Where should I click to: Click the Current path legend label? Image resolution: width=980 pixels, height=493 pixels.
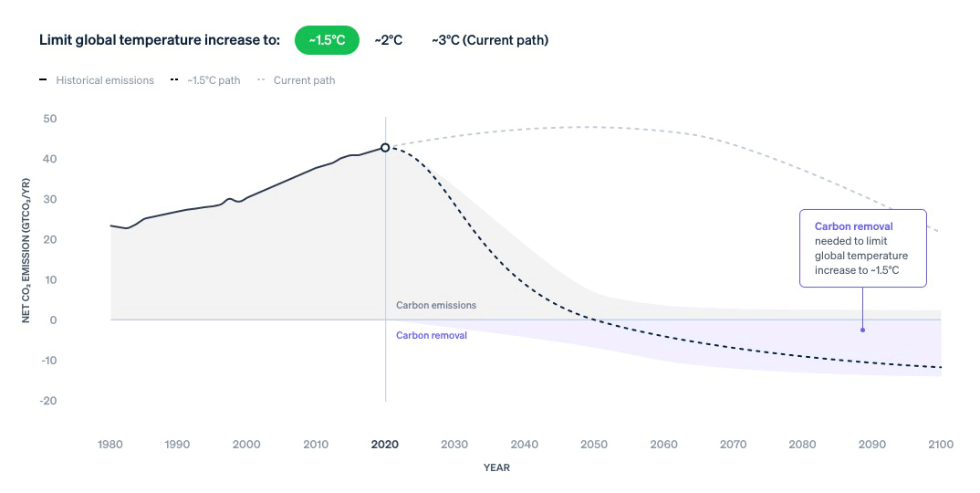pos(305,80)
